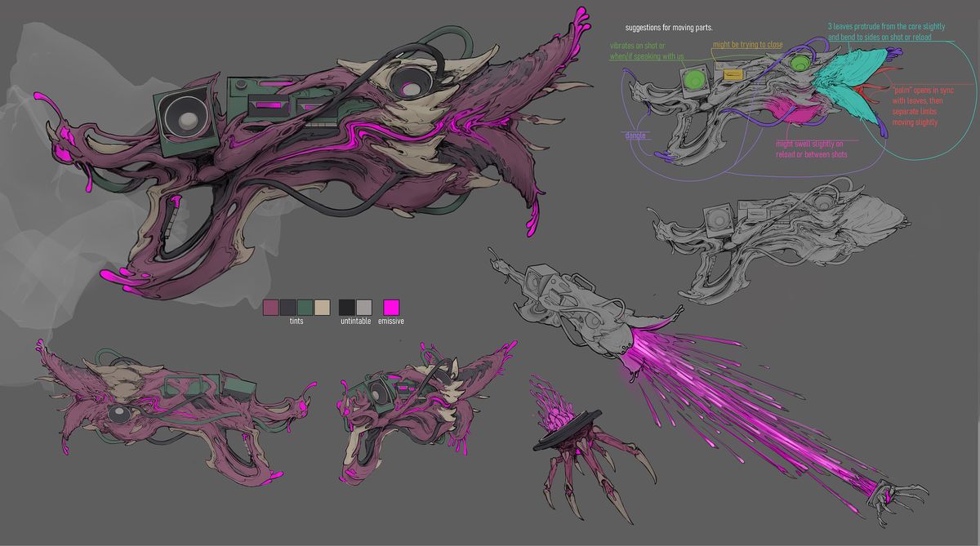Click the 'dangle' annotation
This screenshot has height=546, width=980.
636,135
